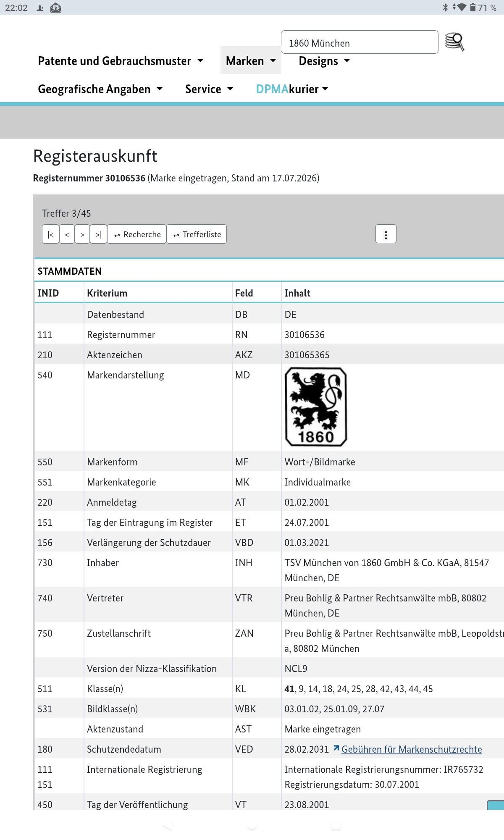Open the 1860 lion trademark image
This screenshot has height=840, width=504.
coord(316,407)
